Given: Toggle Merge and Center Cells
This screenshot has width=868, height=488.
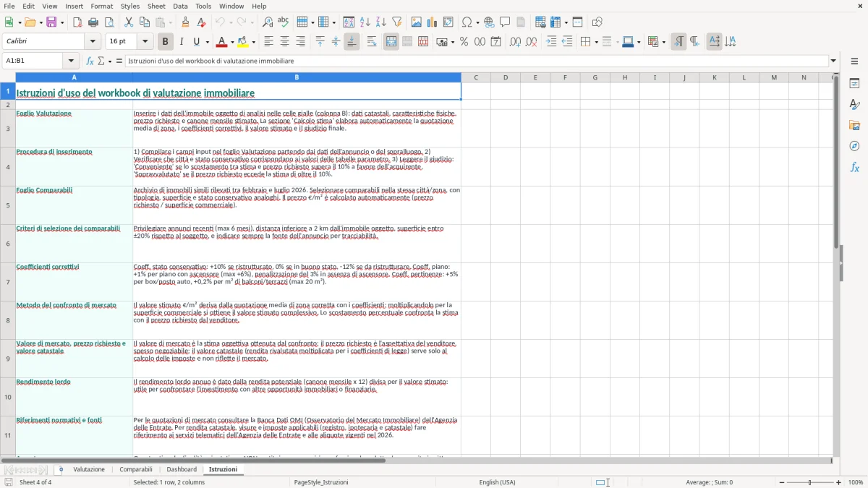Looking at the screenshot, I should point(391,42).
